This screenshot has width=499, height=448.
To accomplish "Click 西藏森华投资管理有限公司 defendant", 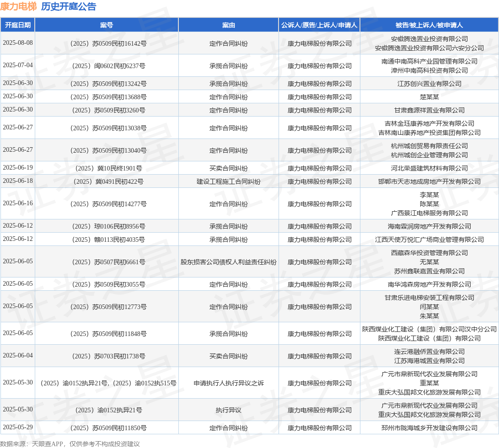I will click(429, 253).
